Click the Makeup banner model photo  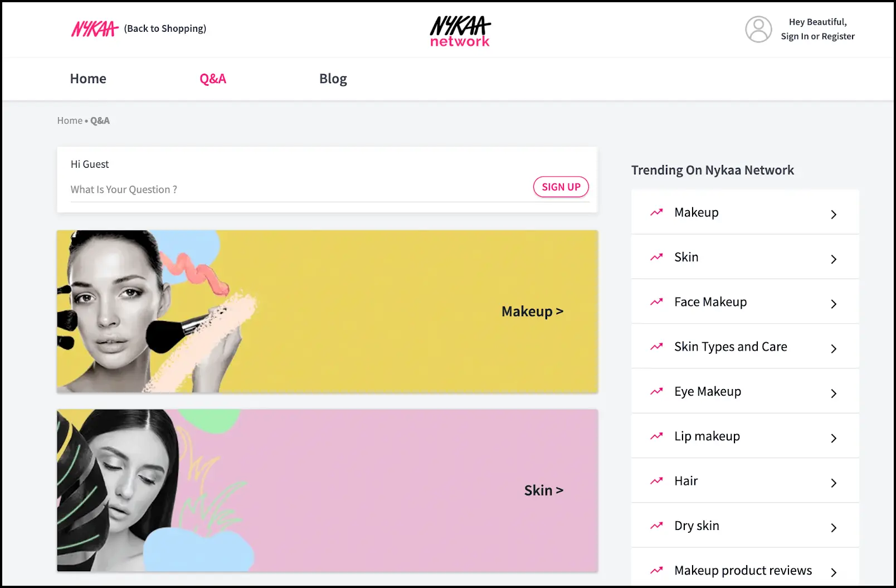pyautogui.click(x=156, y=312)
